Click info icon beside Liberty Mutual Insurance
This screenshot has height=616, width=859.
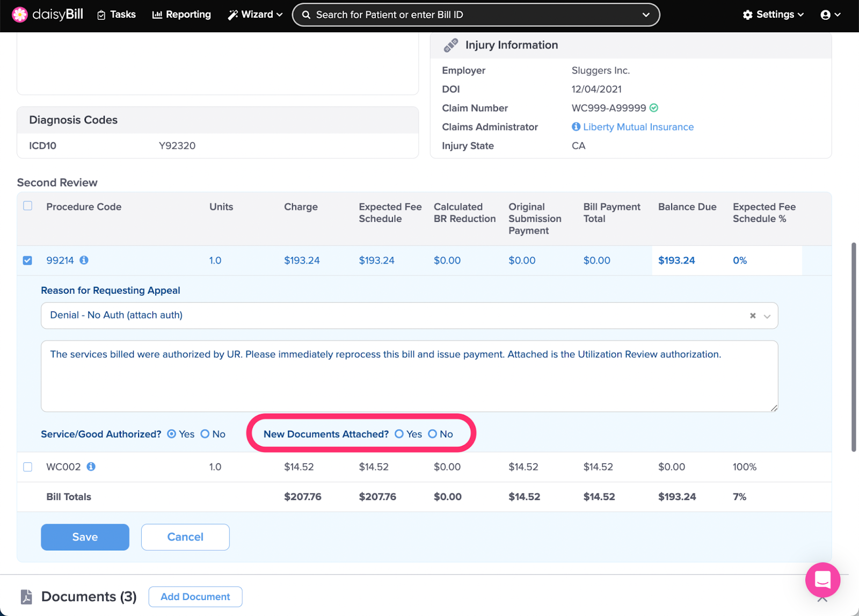click(576, 127)
